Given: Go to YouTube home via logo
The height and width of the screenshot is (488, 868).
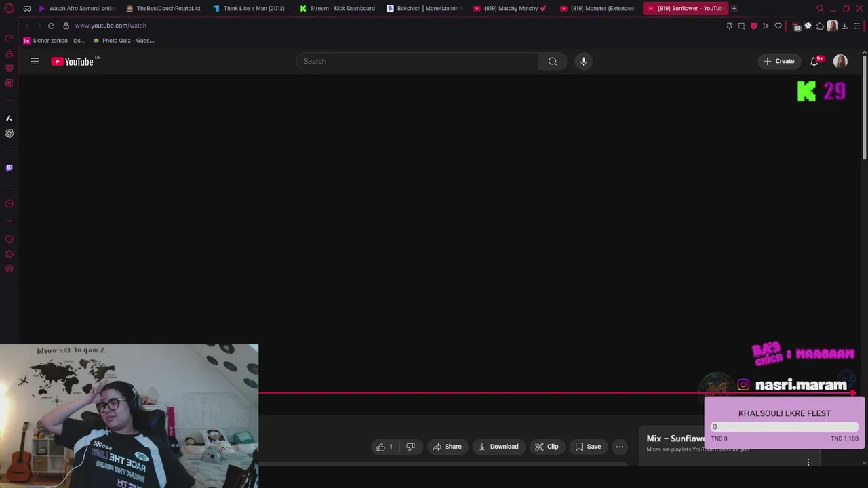Looking at the screenshot, I should click(72, 62).
